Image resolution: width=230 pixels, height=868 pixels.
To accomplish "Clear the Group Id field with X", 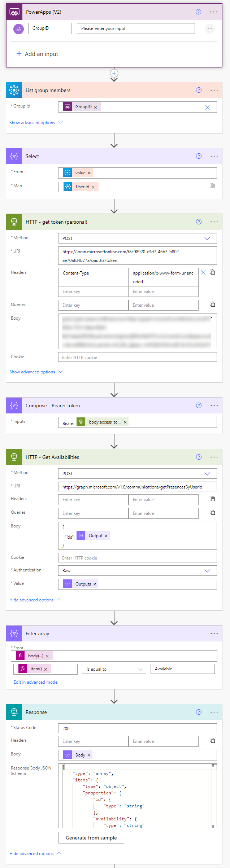I will [207, 108].
